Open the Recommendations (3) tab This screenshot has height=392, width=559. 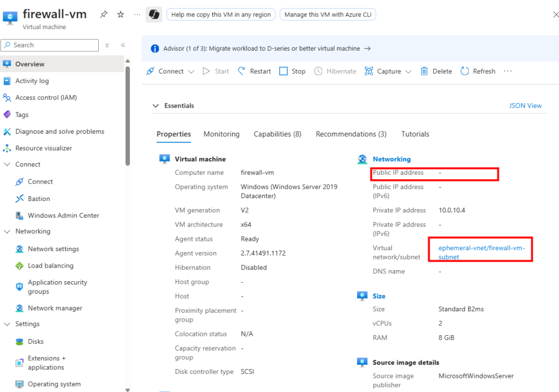pos(351,134)
